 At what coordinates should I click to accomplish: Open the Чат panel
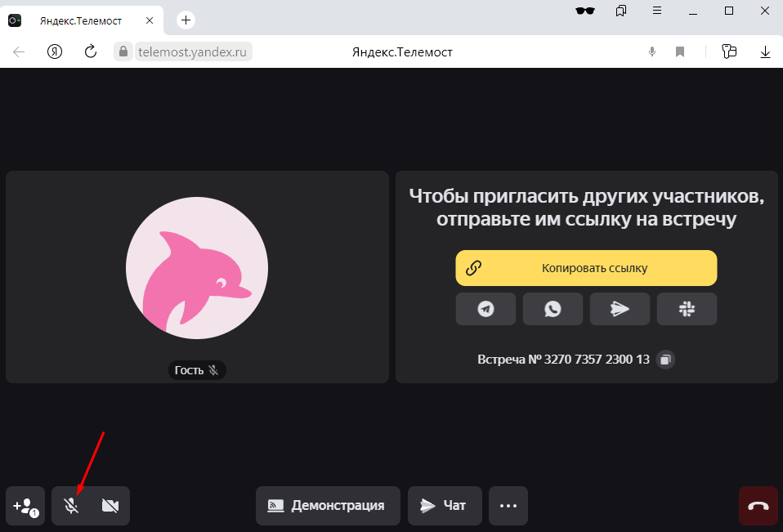(x=445, y=506)
